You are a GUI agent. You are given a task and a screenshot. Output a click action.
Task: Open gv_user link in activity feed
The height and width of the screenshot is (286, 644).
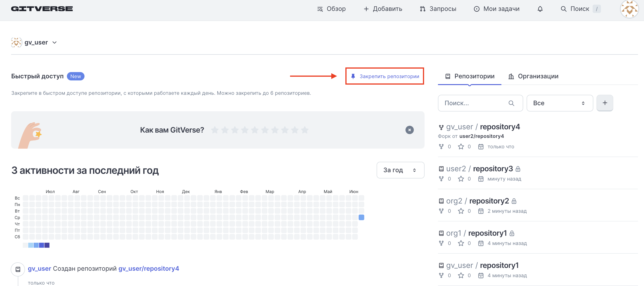(40, 268)
